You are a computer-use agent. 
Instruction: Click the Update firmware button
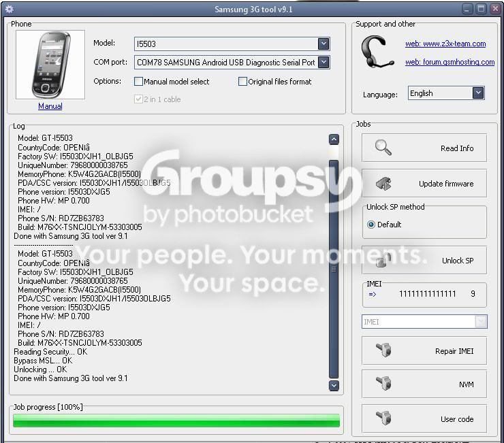pos(424,184)
